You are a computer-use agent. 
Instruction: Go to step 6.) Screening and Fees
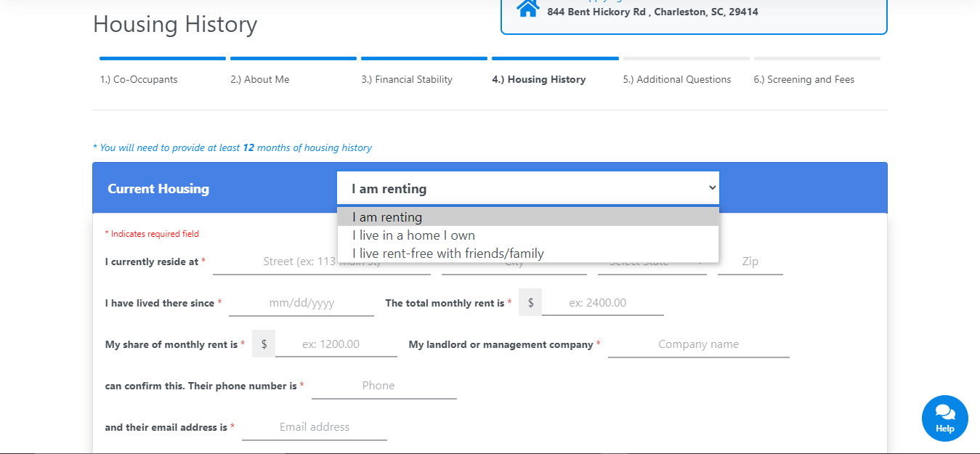[804, 79]
